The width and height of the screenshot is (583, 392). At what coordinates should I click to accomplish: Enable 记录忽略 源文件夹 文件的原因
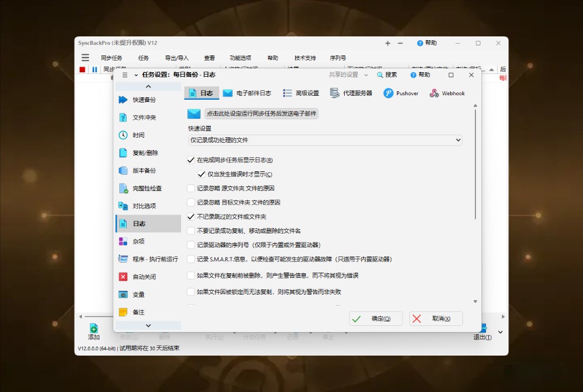click(x=191, y=188)
